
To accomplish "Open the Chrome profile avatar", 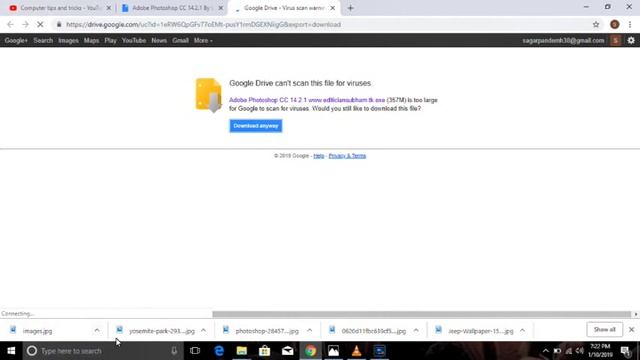I will (614, 24).
